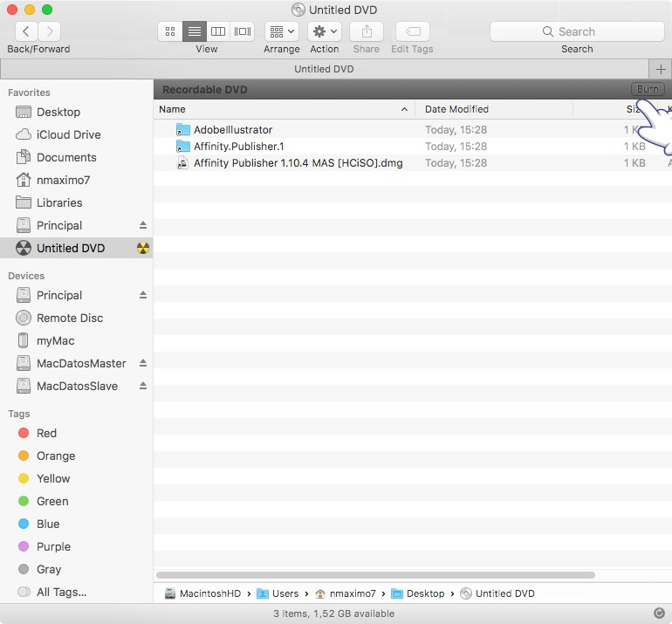This screenshot has height=624, width=672.
Task: Click the Search input field
Action: point(577,31)
